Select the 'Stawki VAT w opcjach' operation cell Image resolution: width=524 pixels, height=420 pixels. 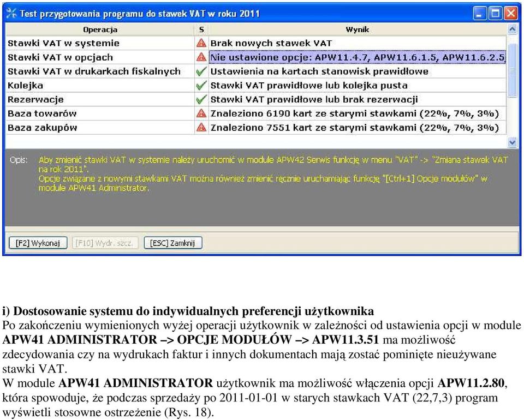click(100, 57)
